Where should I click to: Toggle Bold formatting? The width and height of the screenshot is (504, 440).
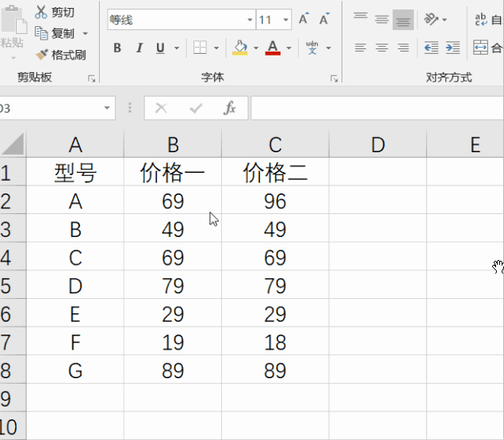click(117, 48)
